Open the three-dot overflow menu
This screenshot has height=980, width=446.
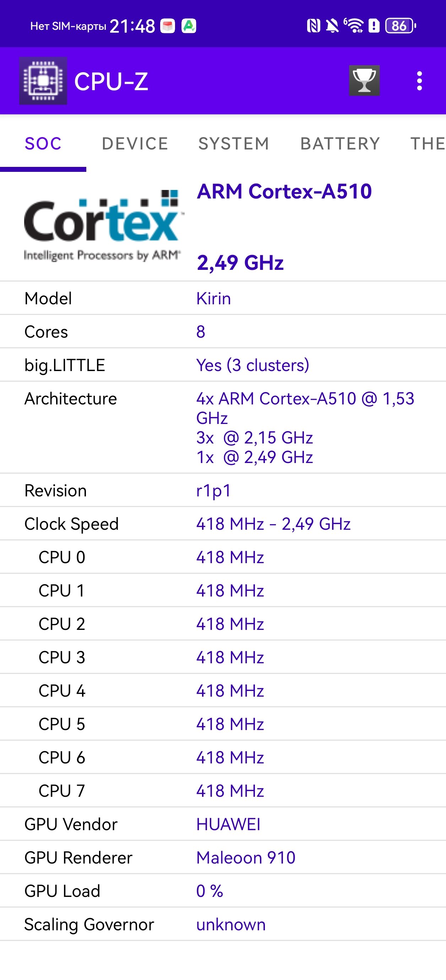coord(419,81)
